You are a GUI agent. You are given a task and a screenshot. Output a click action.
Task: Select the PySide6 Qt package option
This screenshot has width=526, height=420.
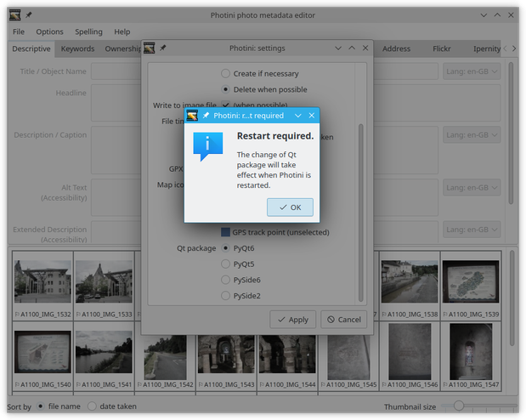point(225,280)
